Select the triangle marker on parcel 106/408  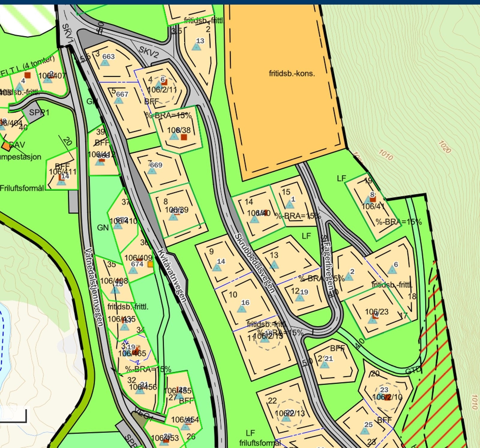tap(115, 290)
